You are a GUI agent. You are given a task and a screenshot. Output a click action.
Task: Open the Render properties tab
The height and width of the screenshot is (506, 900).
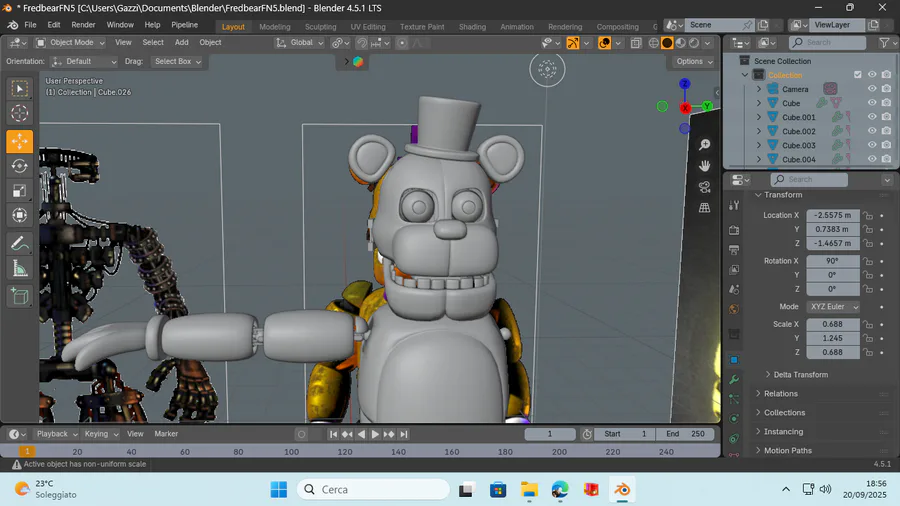(734, 230)
